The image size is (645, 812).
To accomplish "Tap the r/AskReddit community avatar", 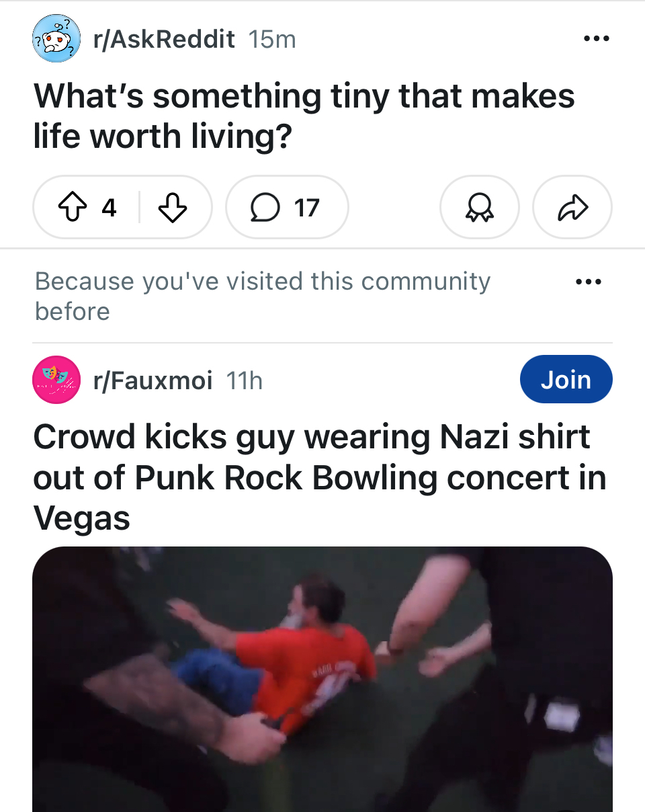I will coord(57,40).
